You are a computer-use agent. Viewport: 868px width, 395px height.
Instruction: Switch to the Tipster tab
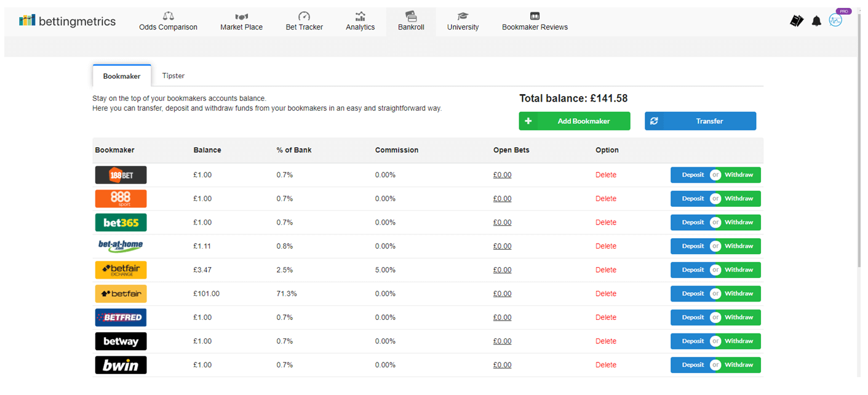pos(173,76)
